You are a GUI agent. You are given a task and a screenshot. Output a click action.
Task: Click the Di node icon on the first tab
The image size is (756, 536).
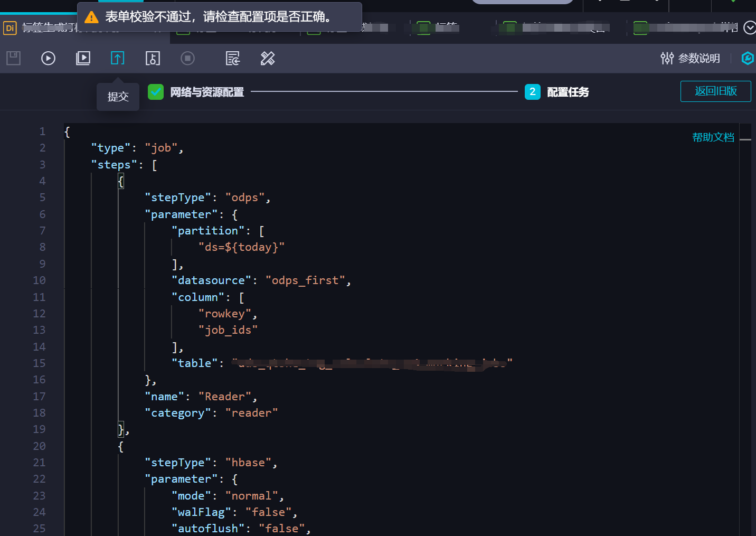pos(10,28)
